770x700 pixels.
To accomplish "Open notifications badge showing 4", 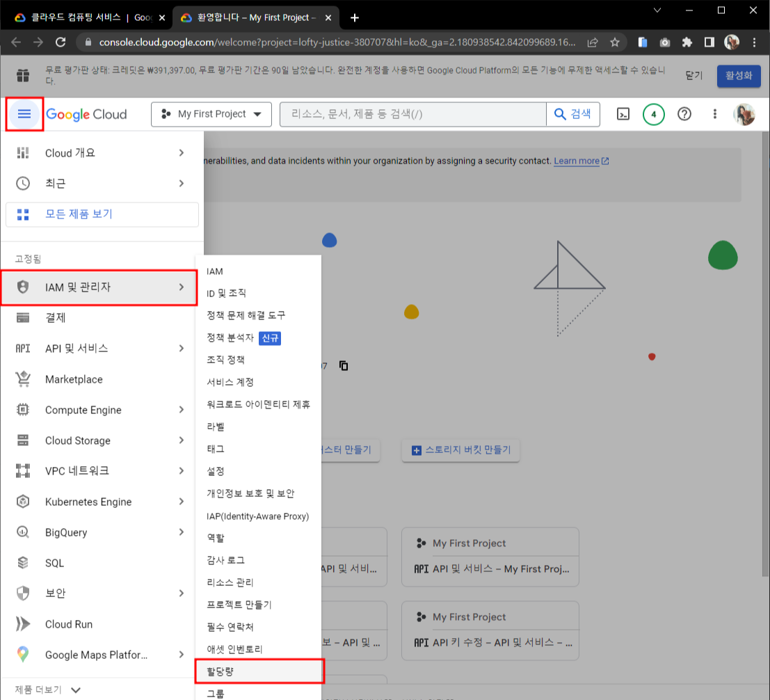I will click(653, 114).
